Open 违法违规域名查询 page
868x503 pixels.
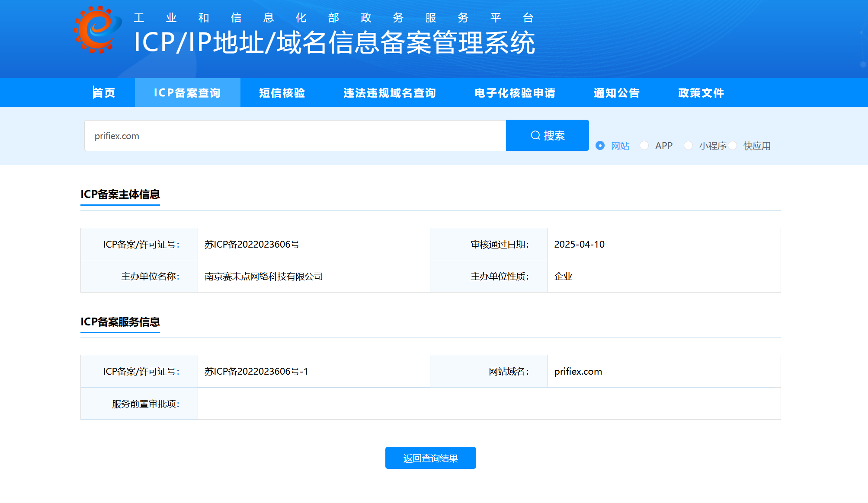click(x=390, y=92)
